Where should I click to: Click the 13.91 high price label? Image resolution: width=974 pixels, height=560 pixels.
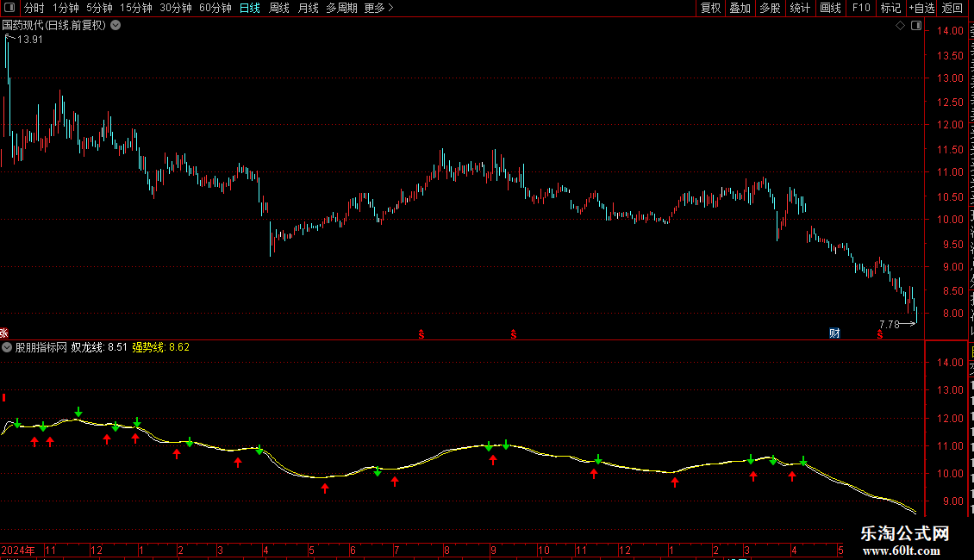click(30, 40)
